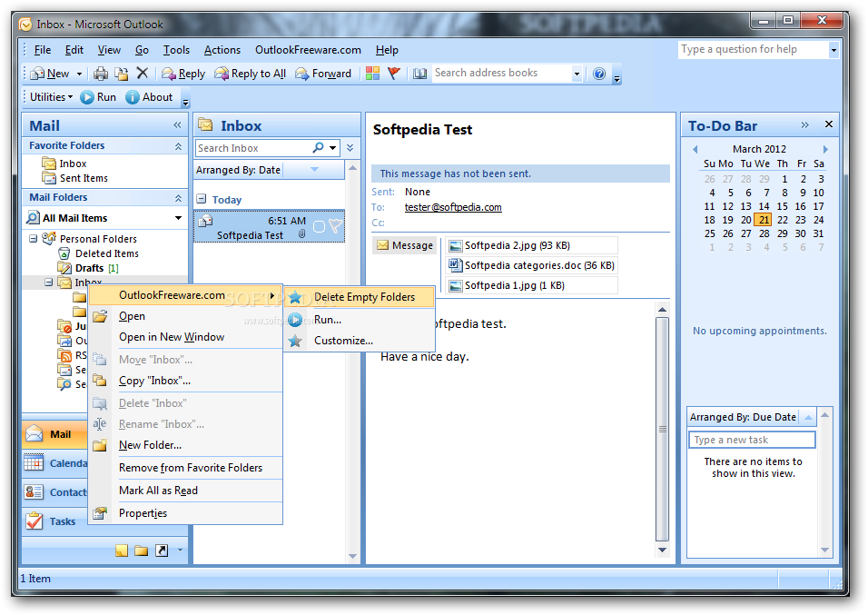Minimize the To-Do Bar with double chevron
868x615 pixels.
click(x=804, y=125)
